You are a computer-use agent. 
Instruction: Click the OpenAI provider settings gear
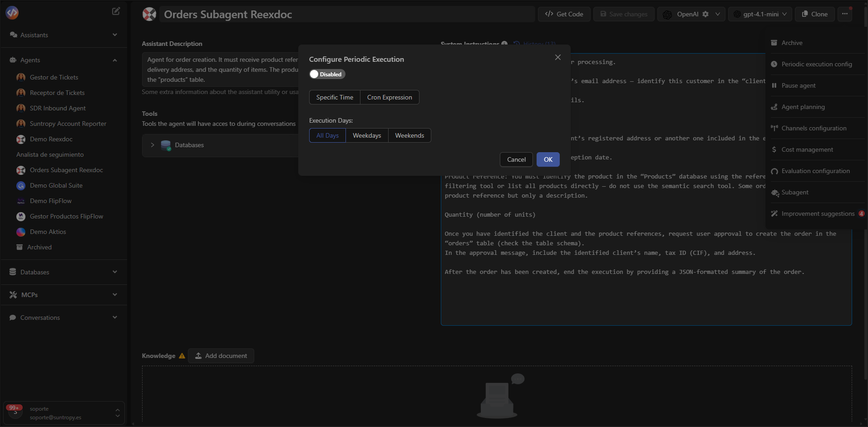tap(705, 14)
